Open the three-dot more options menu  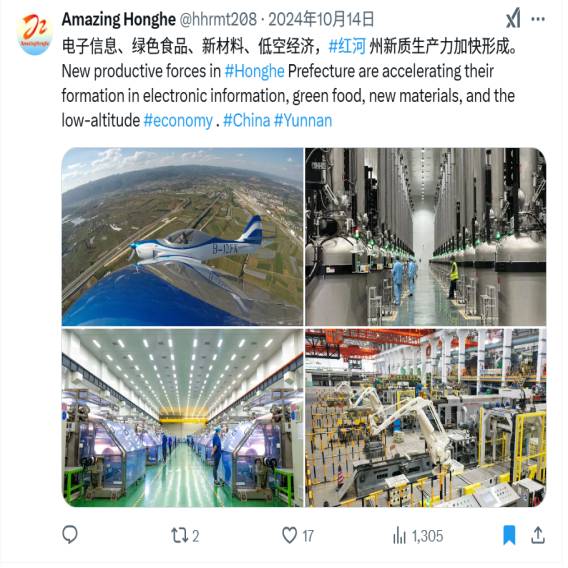click(x=538, y=19)
